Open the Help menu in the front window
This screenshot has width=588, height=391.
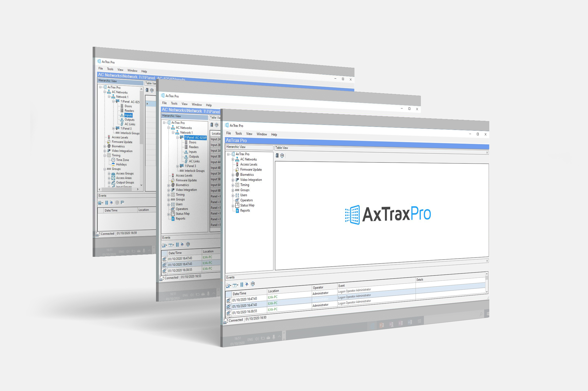[x=274, y=134]
